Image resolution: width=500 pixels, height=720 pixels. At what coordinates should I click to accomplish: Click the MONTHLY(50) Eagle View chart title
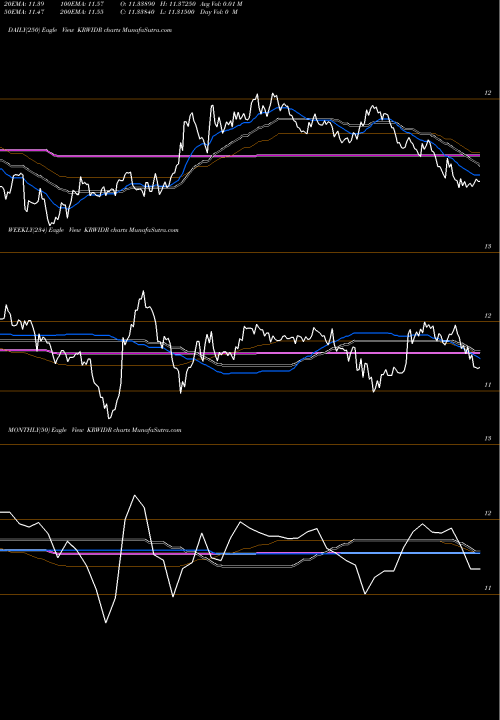[x=95, y=430]
